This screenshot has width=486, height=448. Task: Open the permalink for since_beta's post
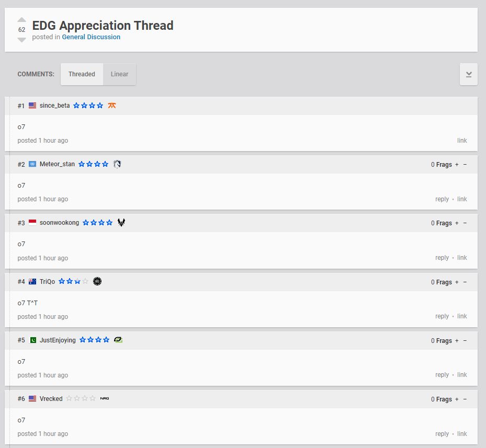point(462,140)
